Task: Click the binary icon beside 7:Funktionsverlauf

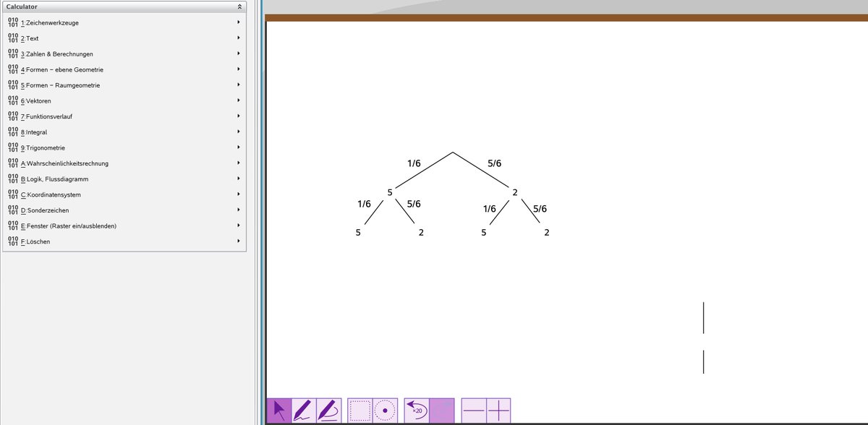Action: tap(12, 116)
